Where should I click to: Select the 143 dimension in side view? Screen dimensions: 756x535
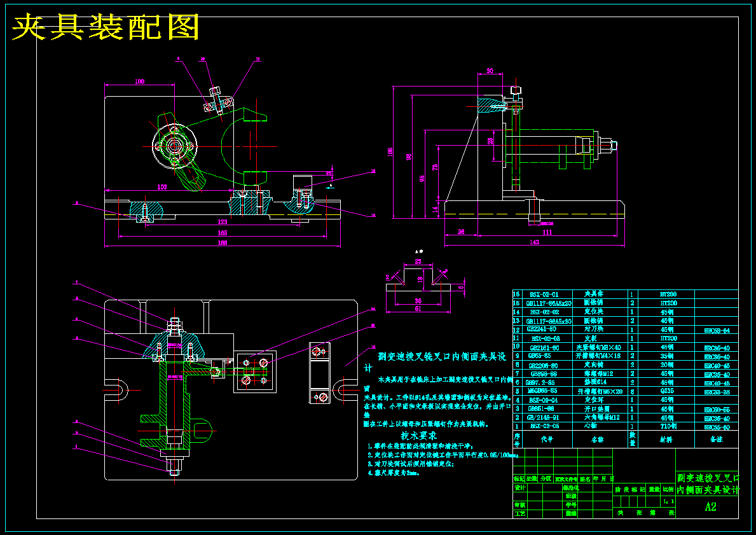(534, 242)
